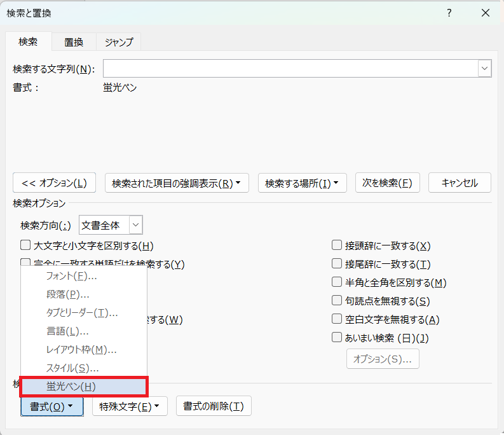Click the 検索する文字列 input field

(290, 69)
